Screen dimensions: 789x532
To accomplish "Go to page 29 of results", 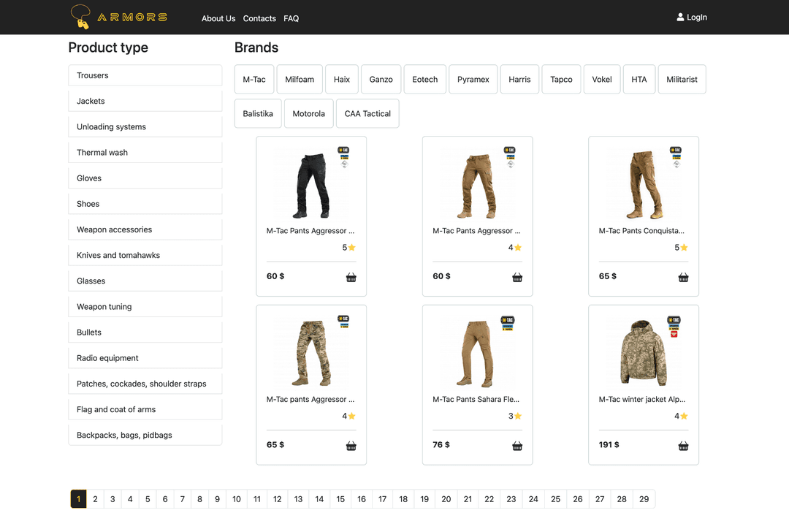I will click(644, 499).
